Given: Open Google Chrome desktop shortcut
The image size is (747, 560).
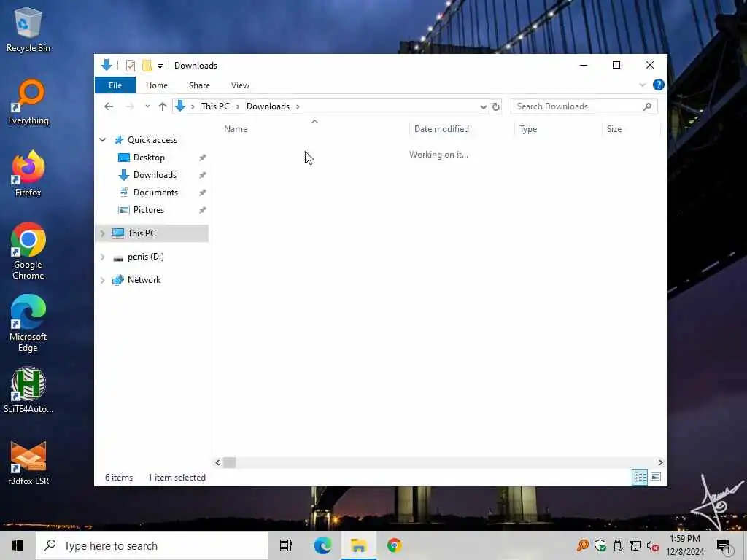Looking at the screenshot, I should click(x=28, y=252).
